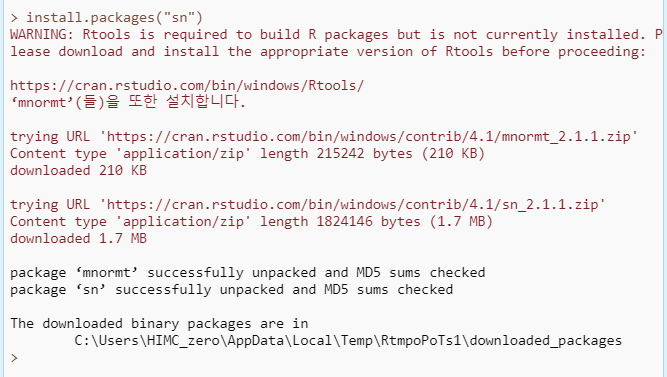Open the Rtools download URL
Image resolution: width=667 pixels, height=377 pixels.
click(x=187, y=86)
